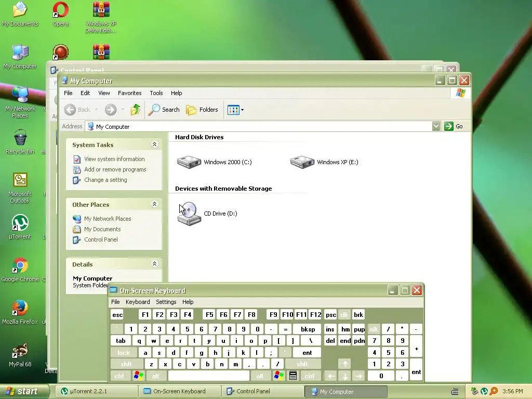Open the MyPal 68 desktop shortcut
This screenshot has height=399, width=532.
(x=20, y=355)
